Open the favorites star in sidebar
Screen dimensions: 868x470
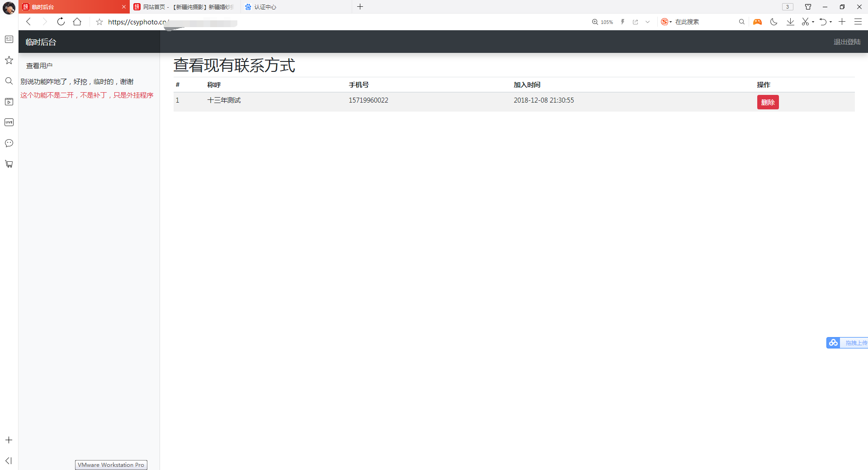point(9,60)
